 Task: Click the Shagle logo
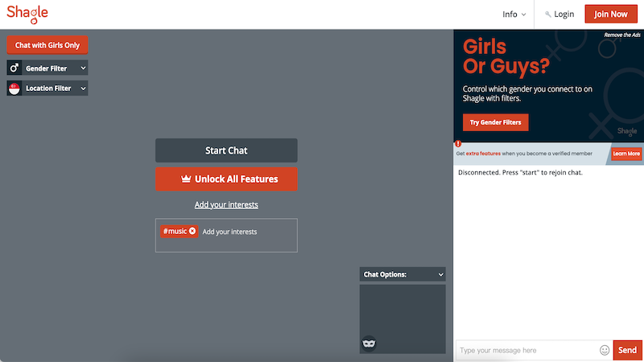tap(27, 14)
